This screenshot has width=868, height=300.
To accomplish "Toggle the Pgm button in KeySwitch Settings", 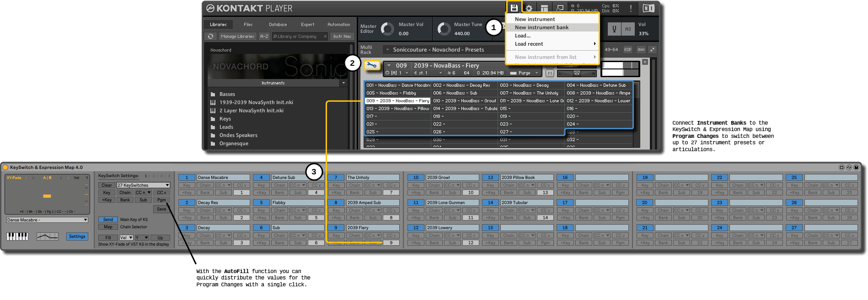I will (161, 200).
